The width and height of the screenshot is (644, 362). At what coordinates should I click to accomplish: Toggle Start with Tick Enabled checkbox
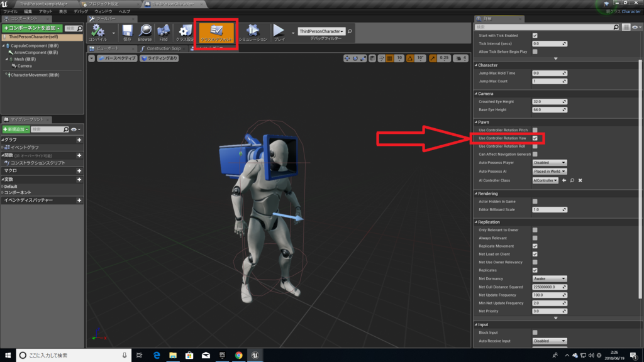pyautogui.click(x=535, y=36)
